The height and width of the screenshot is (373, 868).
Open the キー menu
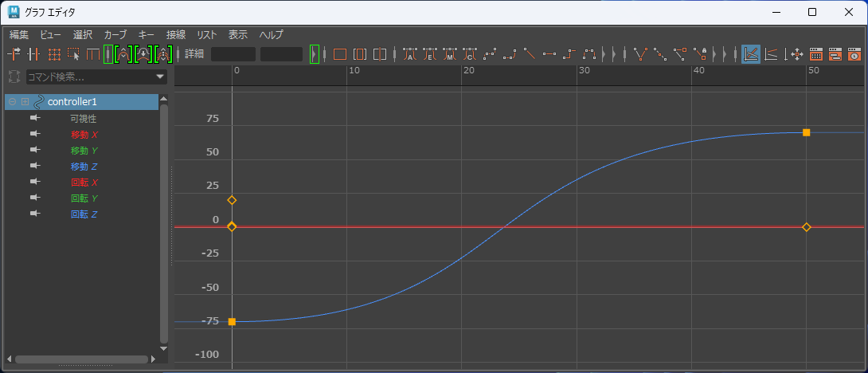[x=147, y=34]
